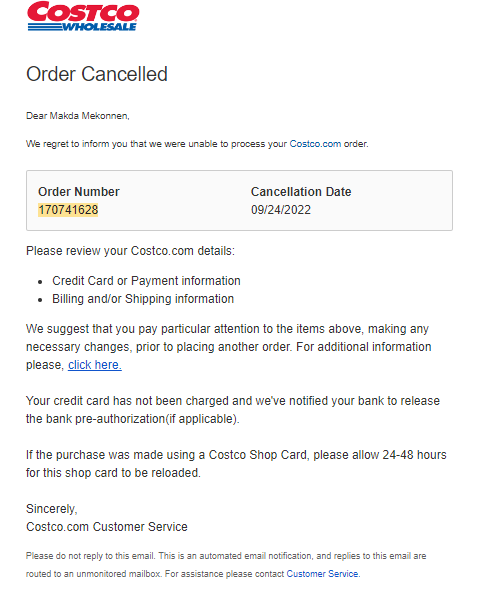
Task: Open the Costco.com link in first sentence
Action: 315,144
